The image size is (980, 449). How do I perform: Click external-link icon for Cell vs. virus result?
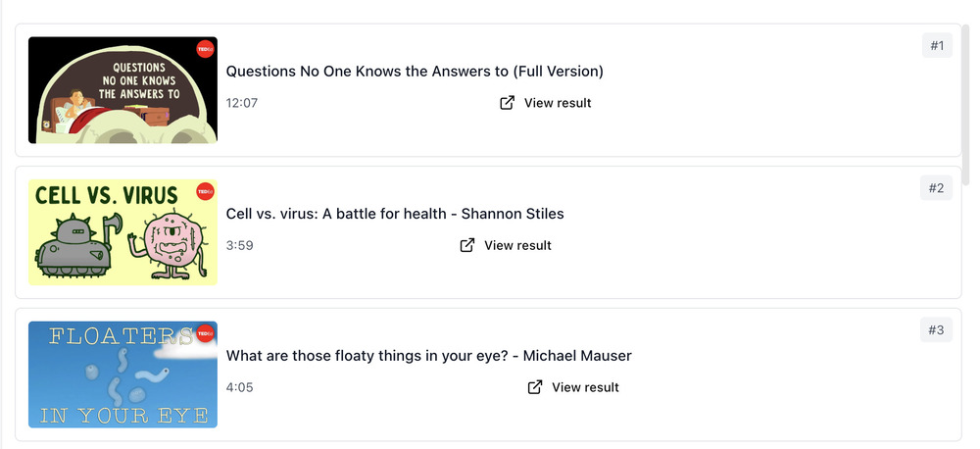467,245
